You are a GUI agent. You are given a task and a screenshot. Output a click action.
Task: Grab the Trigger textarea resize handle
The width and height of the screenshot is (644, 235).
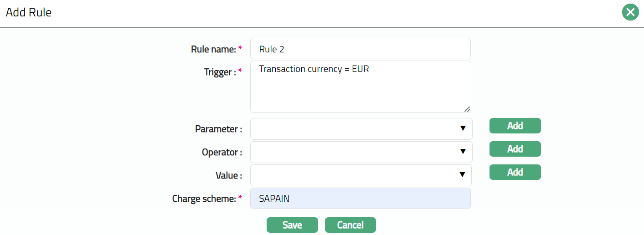[x=467, y=109]
